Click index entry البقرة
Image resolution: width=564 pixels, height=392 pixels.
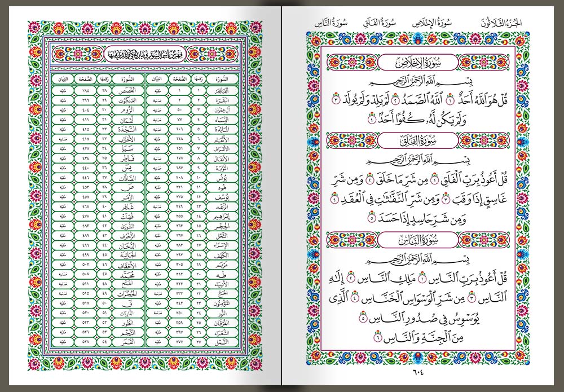click(222, 100)
